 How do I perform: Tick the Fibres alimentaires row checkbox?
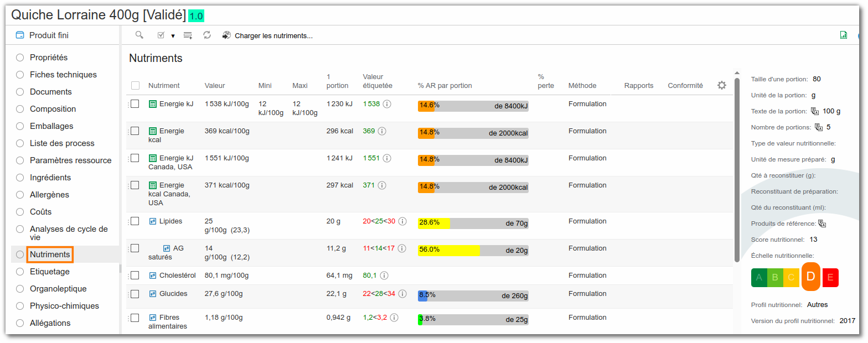135,318
